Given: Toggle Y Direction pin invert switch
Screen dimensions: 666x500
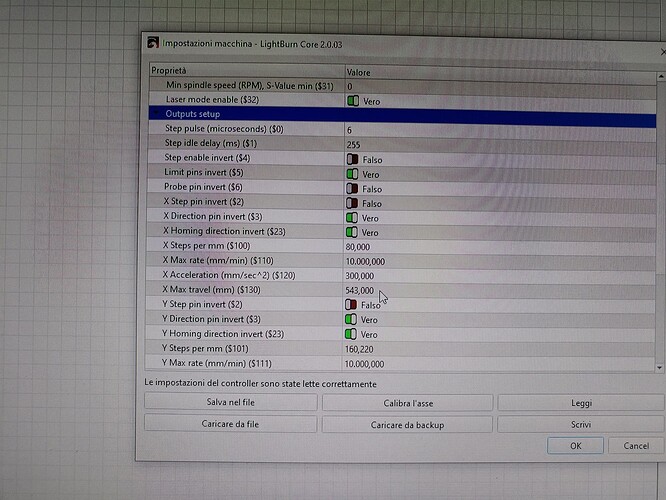Looking at the screenshot, I should pyautogui.click(x=352, y=319).
